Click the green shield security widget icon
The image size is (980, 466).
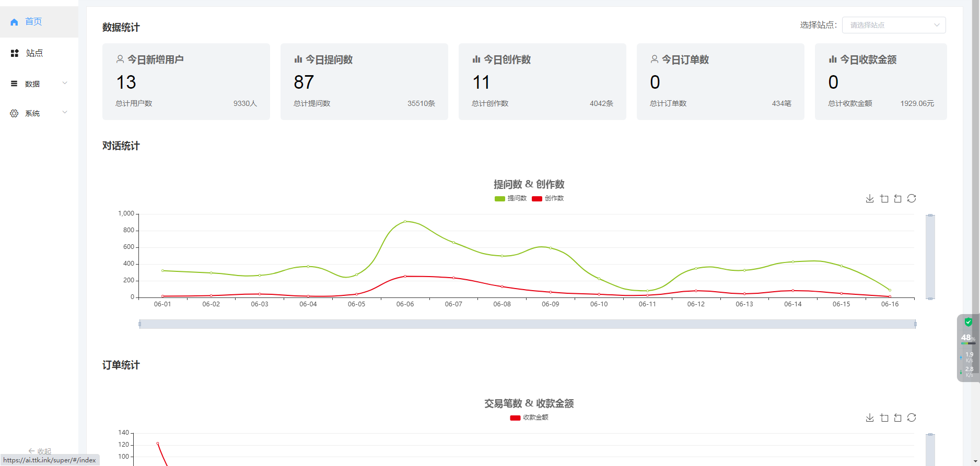(x=968, y=322)
